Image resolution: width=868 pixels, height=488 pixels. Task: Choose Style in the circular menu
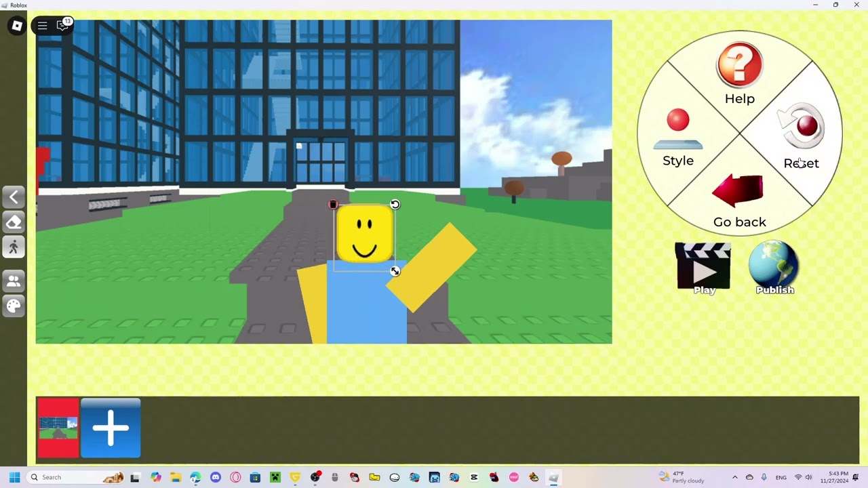[x=678, y=138]
